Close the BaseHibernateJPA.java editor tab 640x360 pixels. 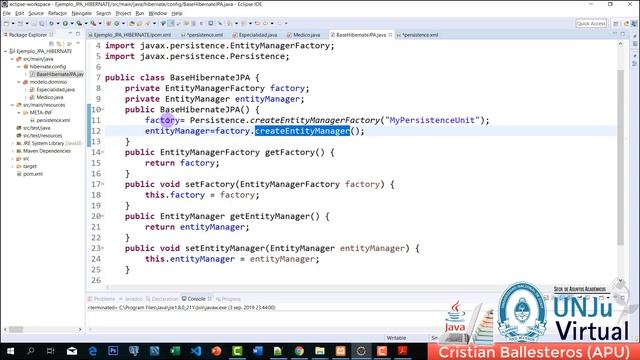tap(391, 35)
